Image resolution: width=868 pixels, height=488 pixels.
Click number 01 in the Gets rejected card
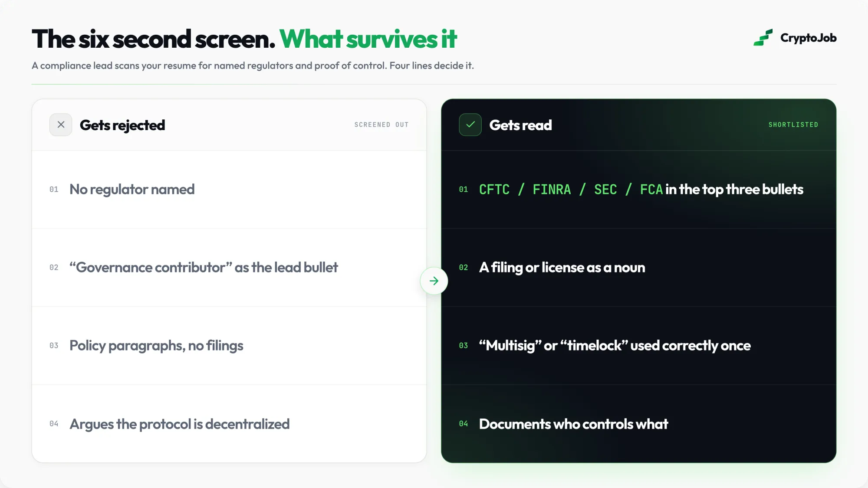pyautogui.click(x=54, y=190)
